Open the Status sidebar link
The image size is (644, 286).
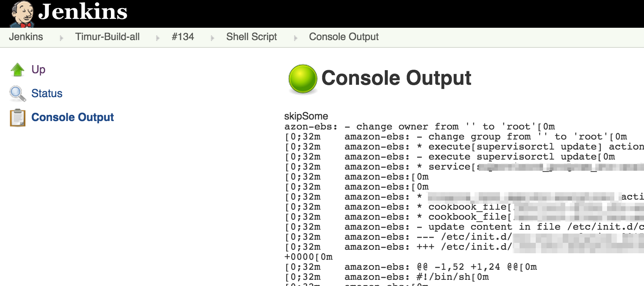tap(47, 94)
